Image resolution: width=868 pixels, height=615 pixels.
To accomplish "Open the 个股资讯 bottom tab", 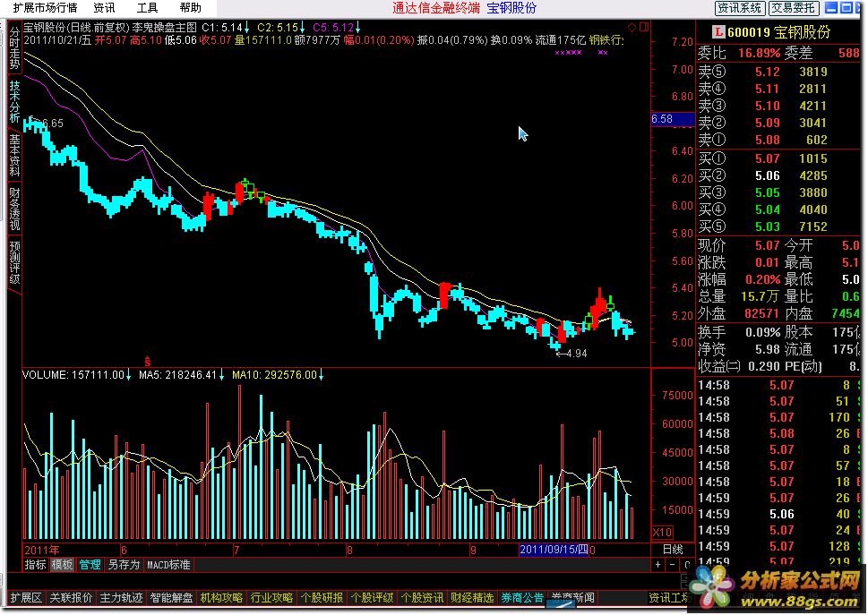I will (422, 598).
